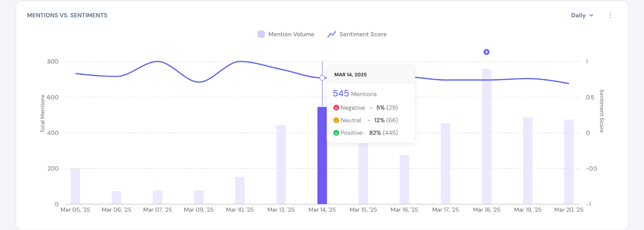Viewport: 644px width, 230px height.
Task: Click the 545 Mentions count in tooltip
Action: point(341,94)
